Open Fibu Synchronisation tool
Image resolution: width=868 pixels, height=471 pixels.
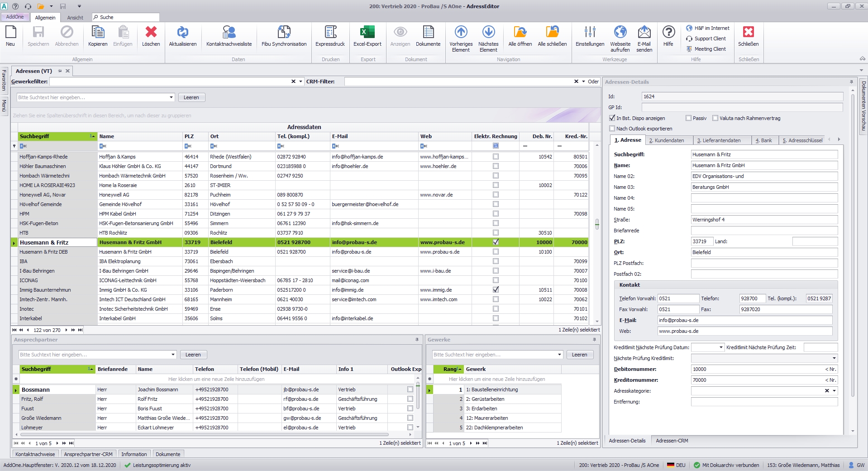point(284,33)
